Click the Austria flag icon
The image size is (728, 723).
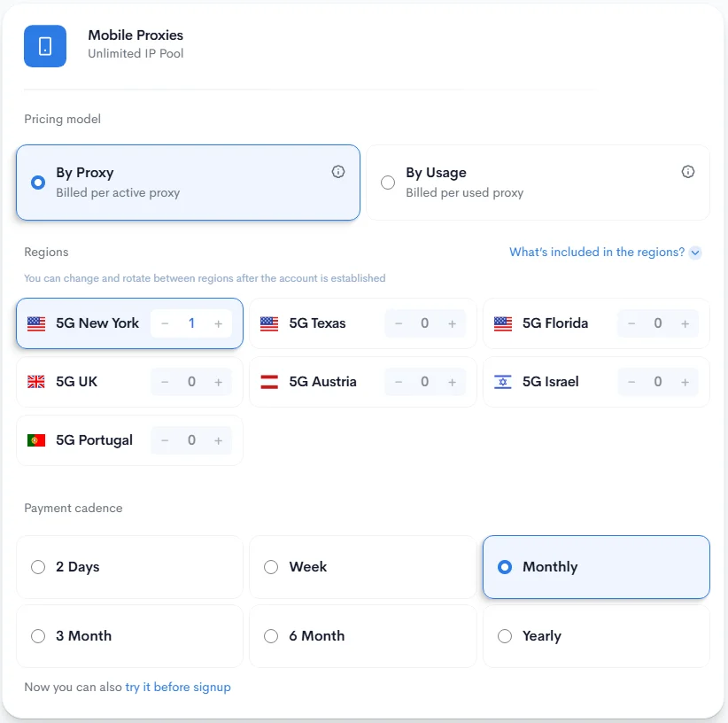pyautogui.click(x=269, y=382)
